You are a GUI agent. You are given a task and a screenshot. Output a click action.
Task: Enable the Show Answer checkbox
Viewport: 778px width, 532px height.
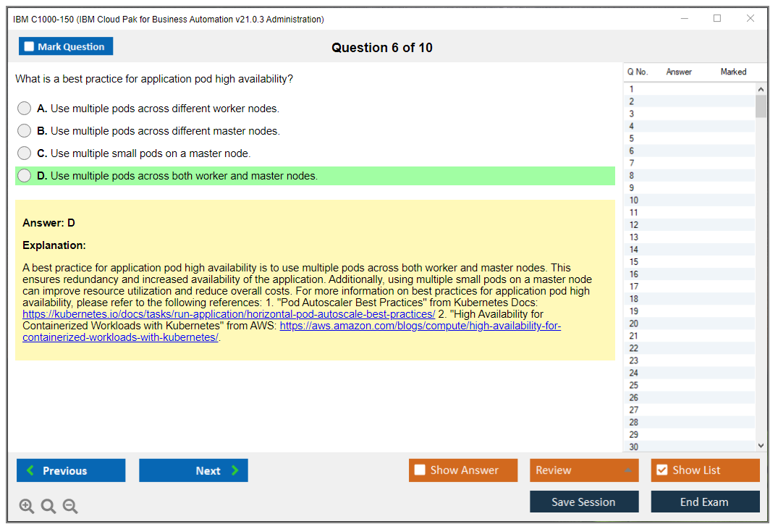coord(420,470)
